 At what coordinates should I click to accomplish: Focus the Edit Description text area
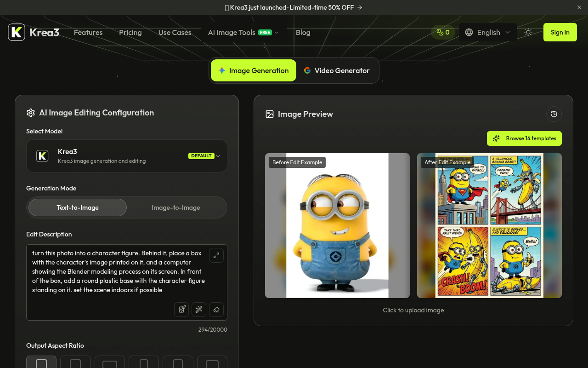[x=127, y=282]
